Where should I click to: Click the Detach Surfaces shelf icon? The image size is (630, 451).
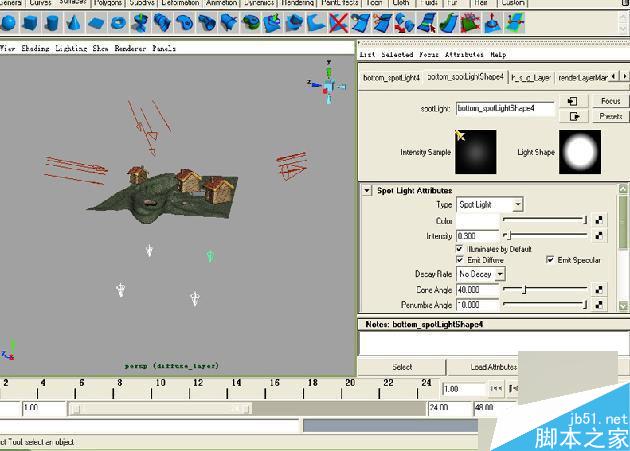click(382, 23)
